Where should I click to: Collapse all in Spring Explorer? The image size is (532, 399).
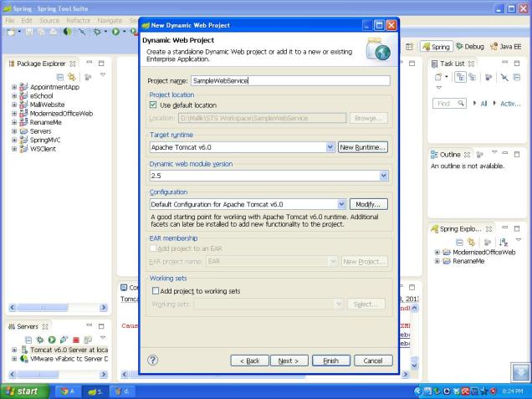click(x=459, y=243)
